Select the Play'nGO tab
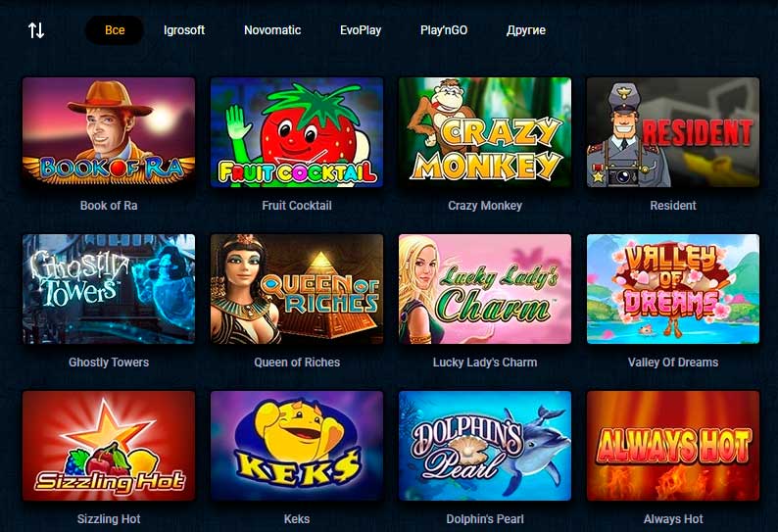The image size is (778, 532). [444, 30]
